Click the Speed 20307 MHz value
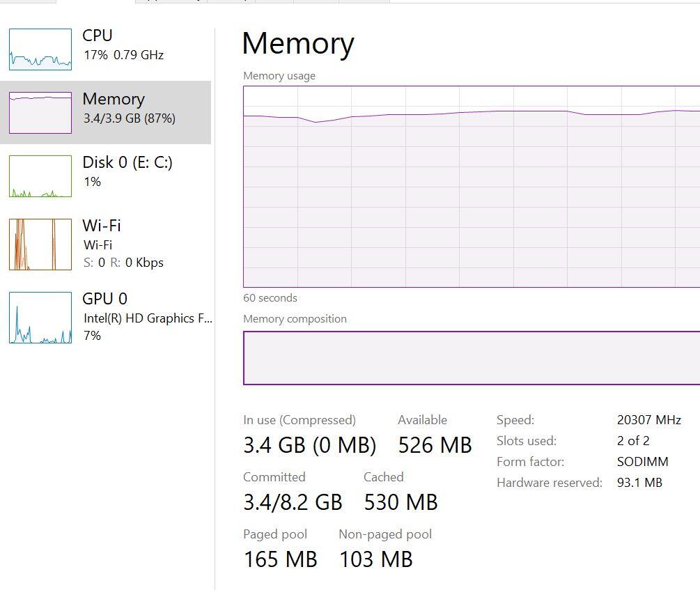 click(x=648, y=420)
